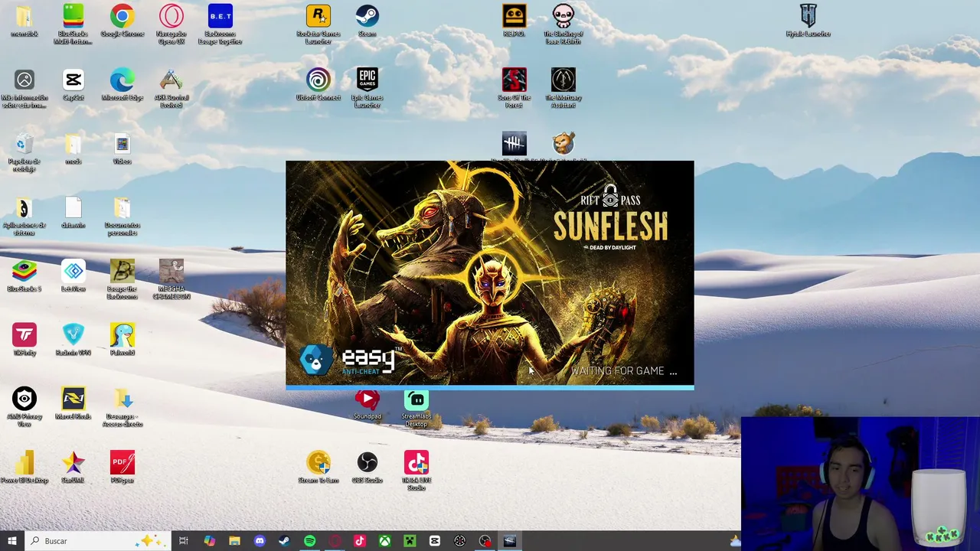980x551 pixels.
Task: Select the PDFgear desktop icon
Action: [122, 467]
